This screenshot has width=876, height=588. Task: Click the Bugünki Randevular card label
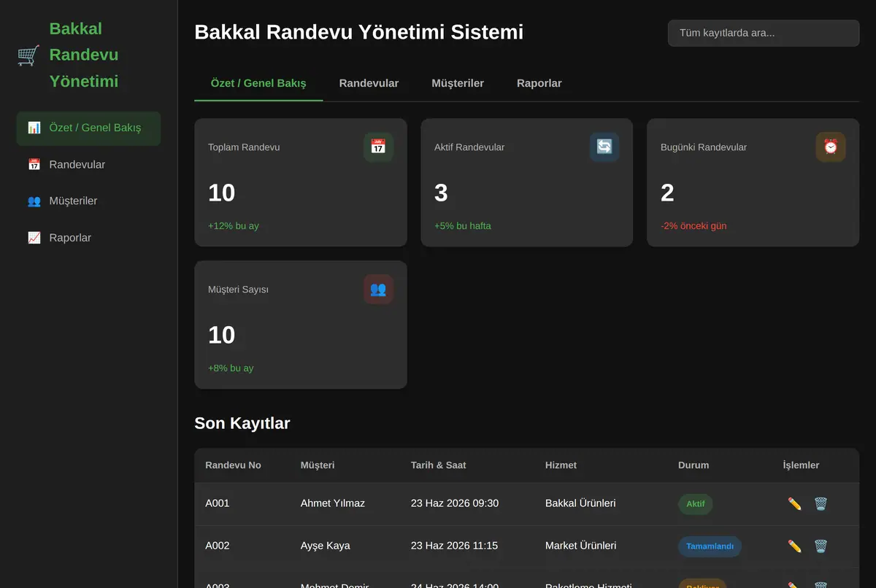[704, 147]
